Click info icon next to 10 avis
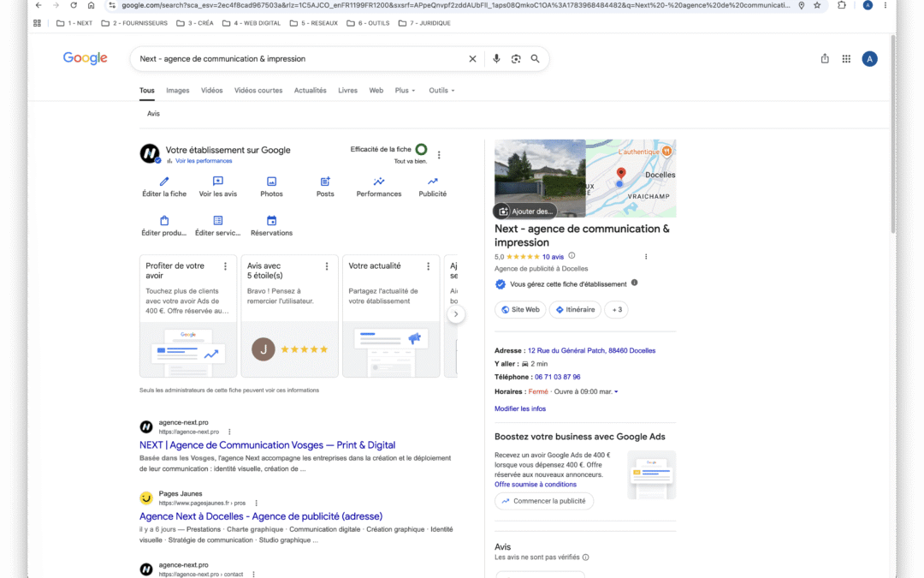This screenshot has height=578, width=924. [x=571, y=256]
